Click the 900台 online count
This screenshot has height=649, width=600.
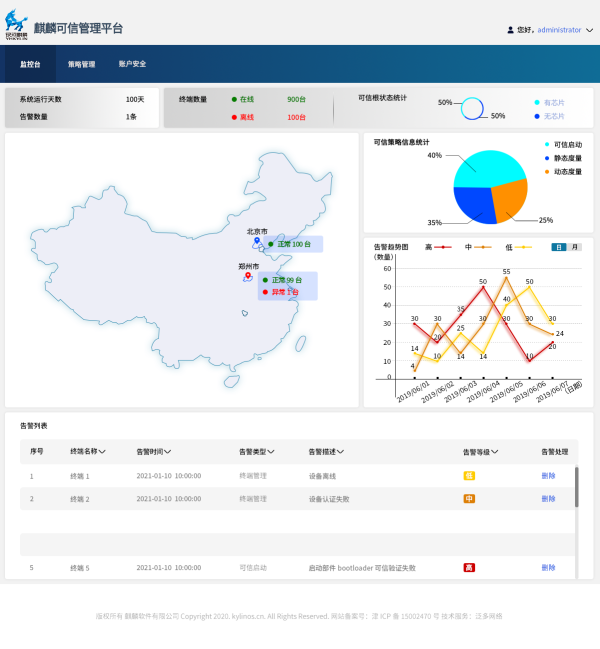(296, 99)
